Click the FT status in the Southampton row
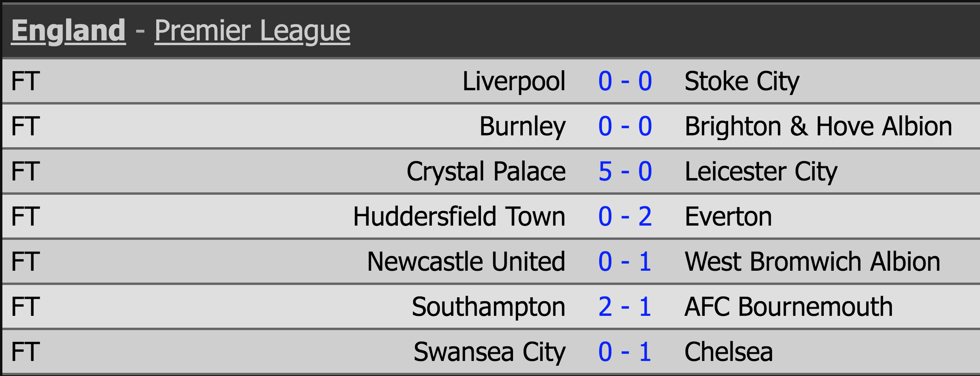The image size is (980, 376). [x=26, y=307]
